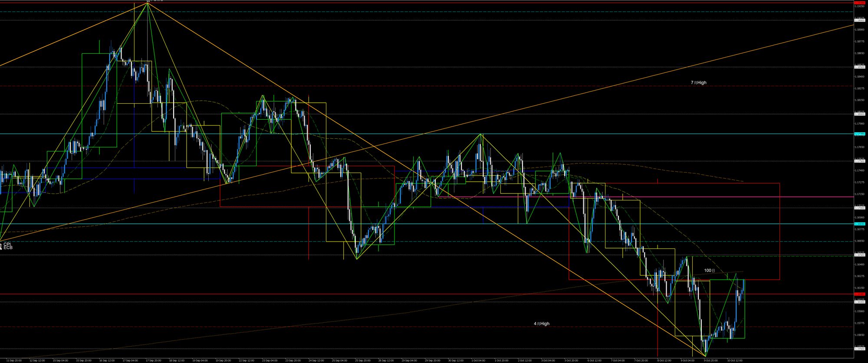Click the upper cyan price tag on axis
868x363 pixels.
[859, 134]
